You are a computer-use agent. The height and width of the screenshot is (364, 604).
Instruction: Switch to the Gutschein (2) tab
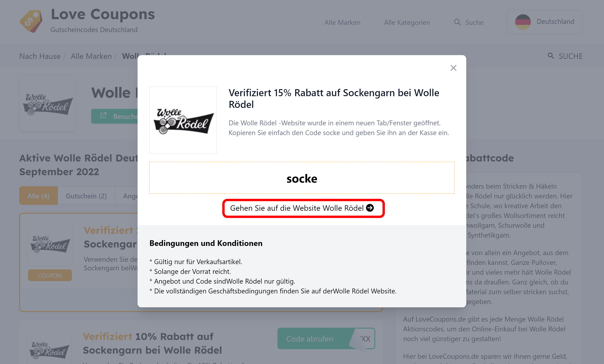(86, 196)
